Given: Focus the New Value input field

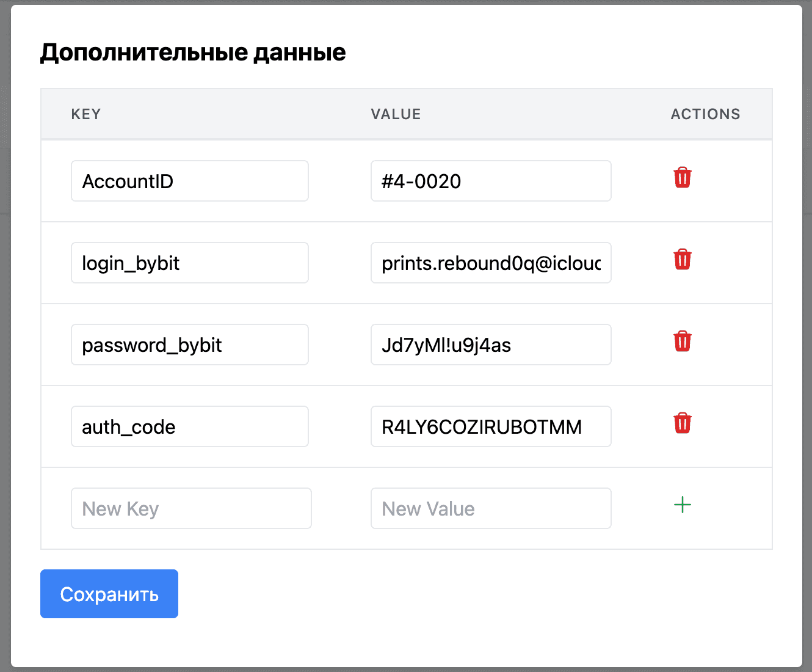Looking at the screenshot, I should [x=490, y=509].
